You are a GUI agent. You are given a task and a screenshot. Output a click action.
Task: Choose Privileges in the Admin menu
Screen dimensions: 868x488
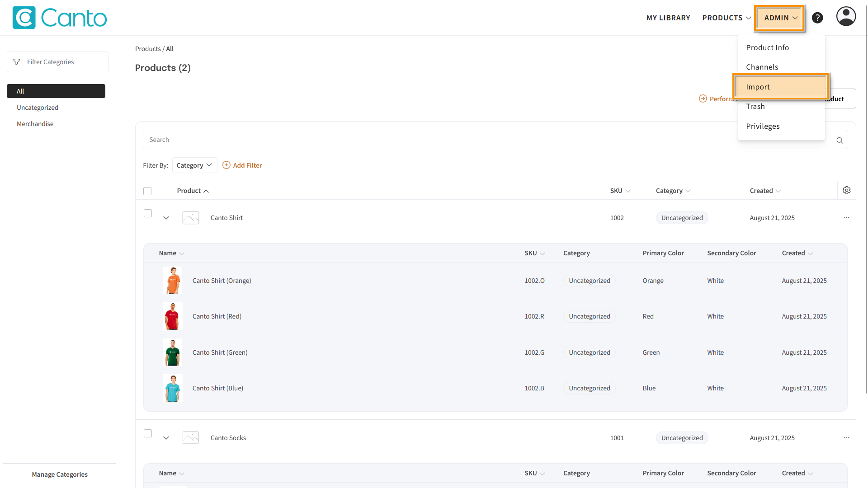(x=763, y=126)
